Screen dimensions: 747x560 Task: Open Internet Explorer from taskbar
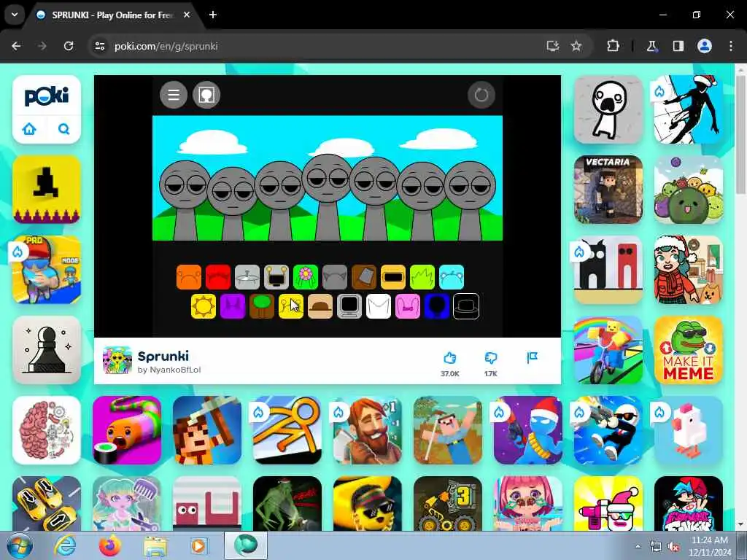(65, 545)
